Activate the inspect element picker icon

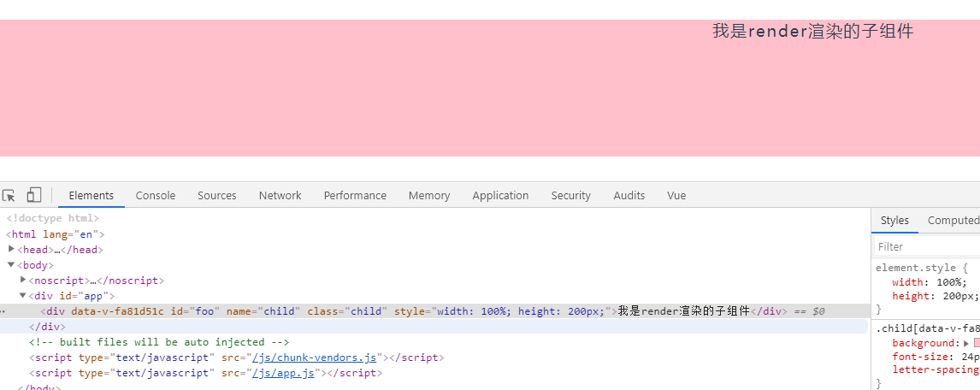coord(9,196)
